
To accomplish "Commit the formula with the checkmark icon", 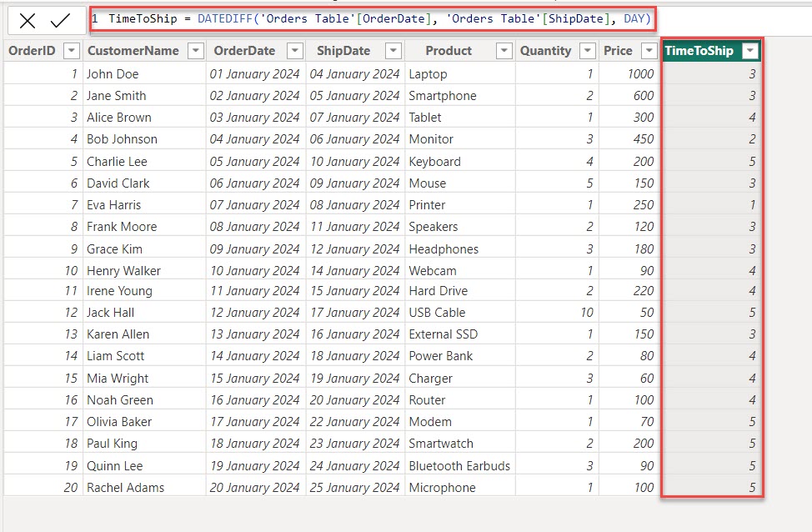I will (x=61, y=20).
